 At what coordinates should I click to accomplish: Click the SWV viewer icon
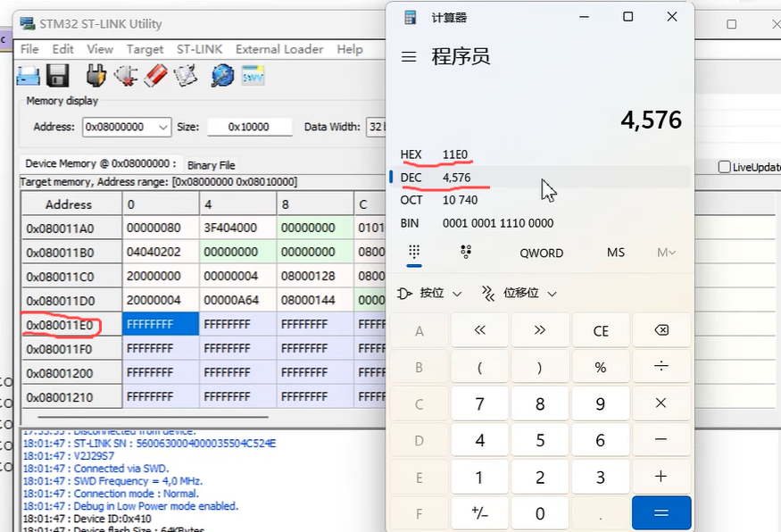click(x=253, y=76)
